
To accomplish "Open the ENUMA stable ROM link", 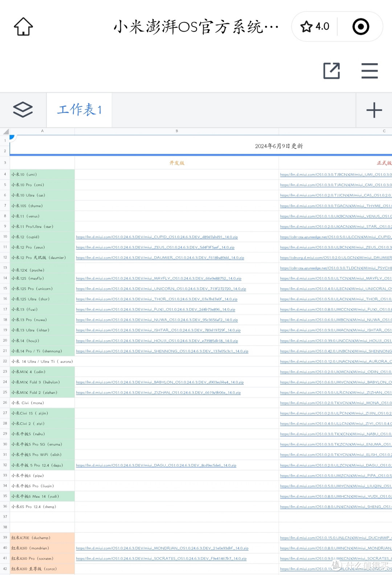I will (x=336, y=444).
